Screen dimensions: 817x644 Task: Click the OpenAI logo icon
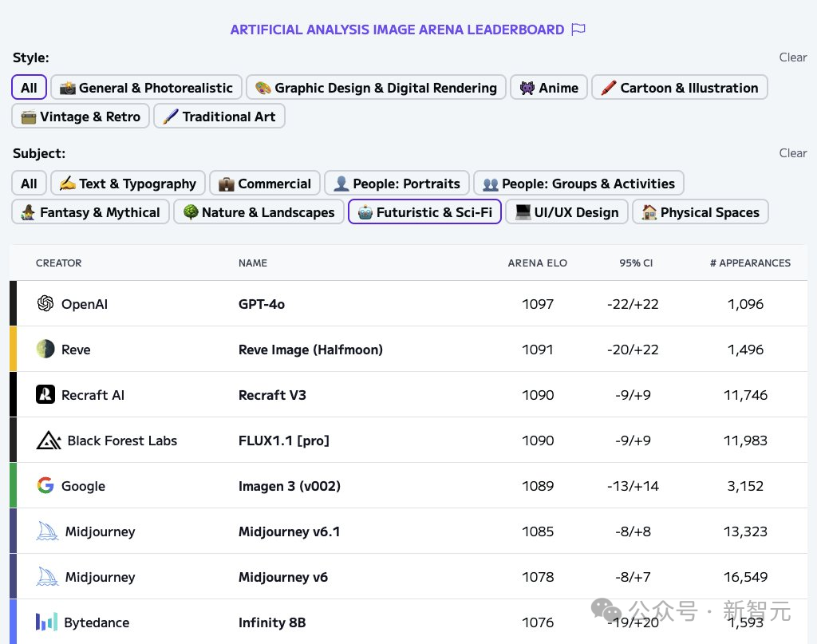(x=45, y=304)
